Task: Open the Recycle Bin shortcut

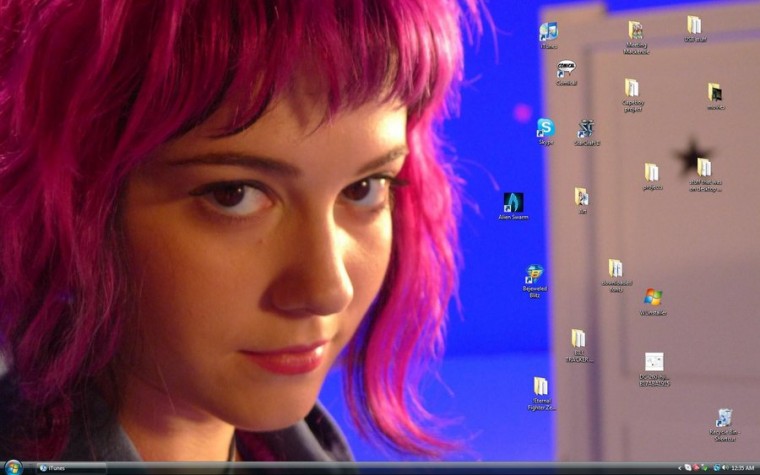Action: tap(723, 425)
